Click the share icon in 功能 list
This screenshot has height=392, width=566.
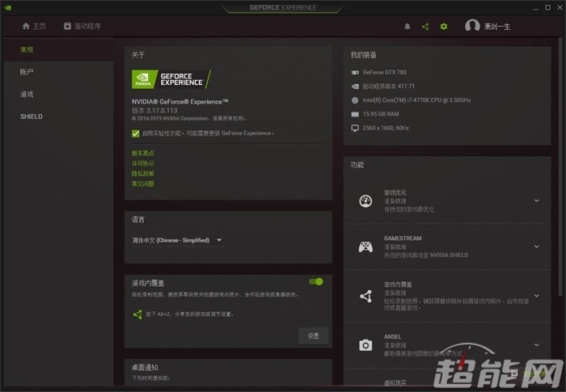[x=365, y=297]
